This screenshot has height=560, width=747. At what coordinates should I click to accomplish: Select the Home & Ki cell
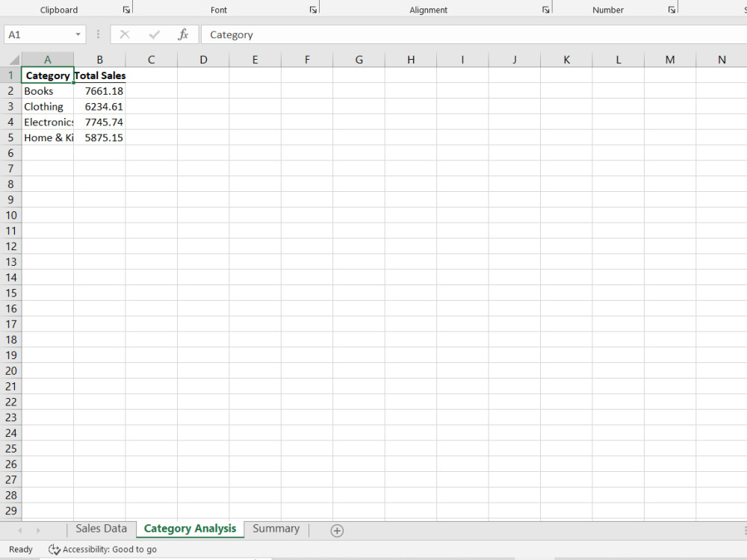coord(47,137)
